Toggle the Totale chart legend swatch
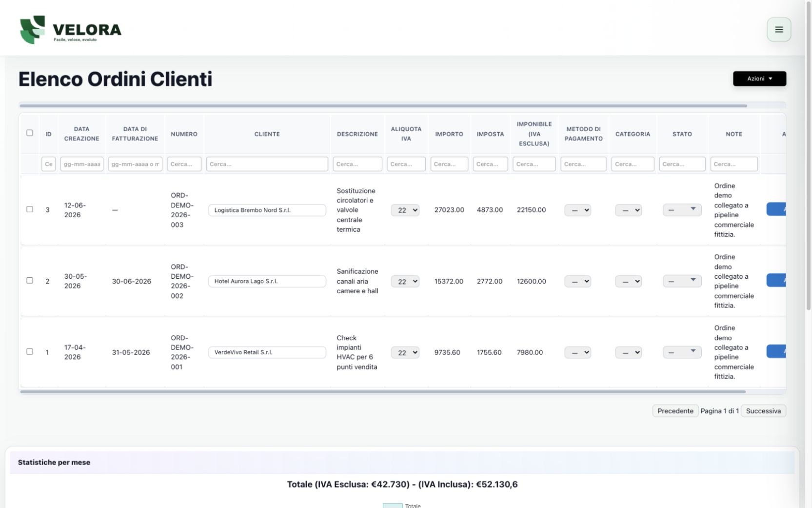Viewport: 812px width, 508px height. (x=393, y=506)
